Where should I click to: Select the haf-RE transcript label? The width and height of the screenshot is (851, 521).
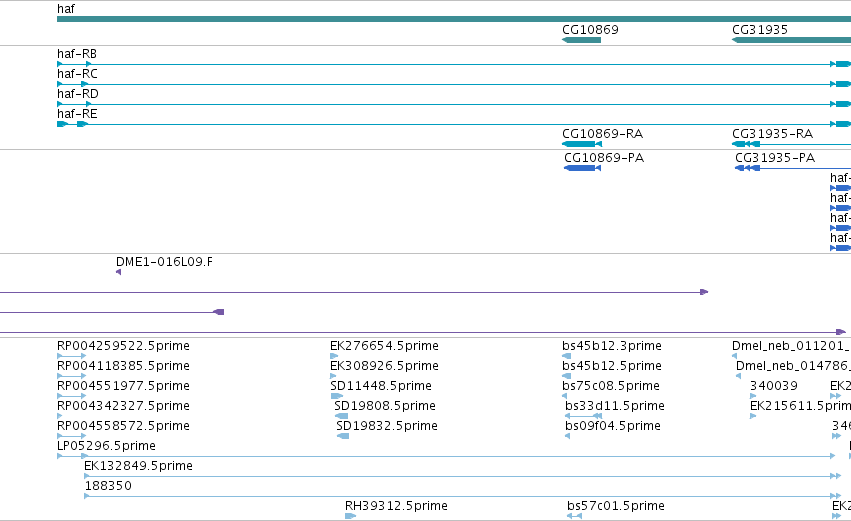pyautogui.click(x=77, y=114)
